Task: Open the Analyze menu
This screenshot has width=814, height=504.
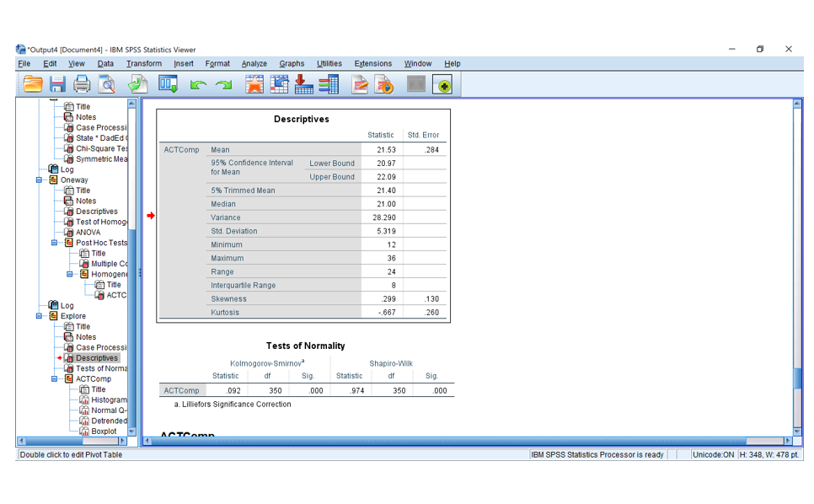Action: [254, 63]
